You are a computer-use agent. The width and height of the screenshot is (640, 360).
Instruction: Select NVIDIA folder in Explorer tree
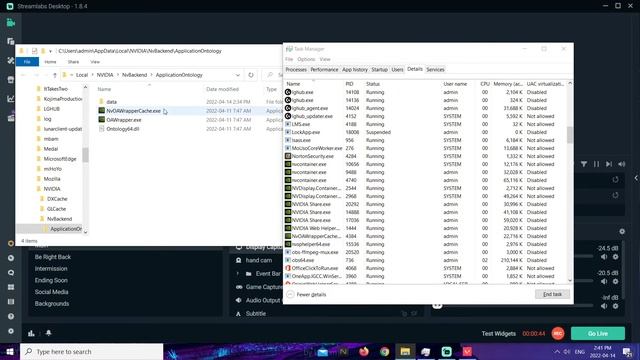[x=52, y=189]
